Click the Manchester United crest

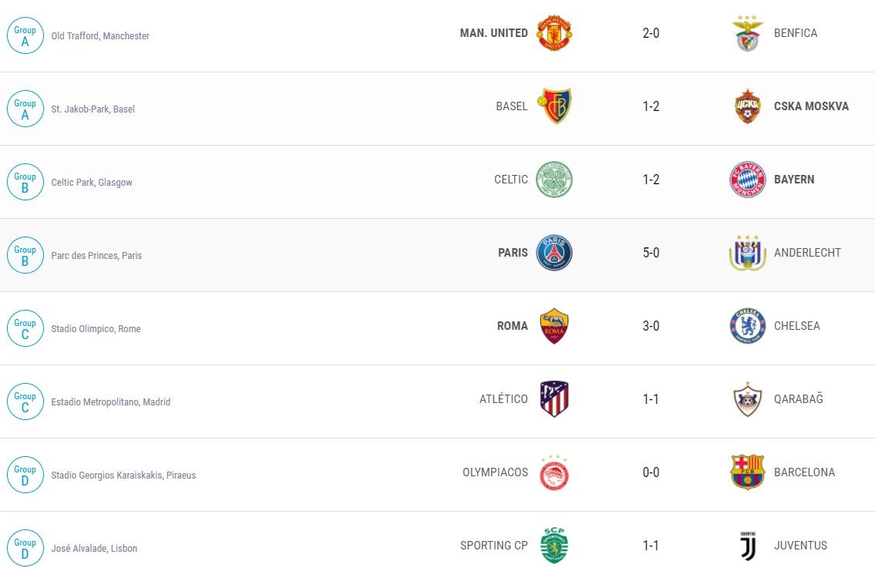(x=554, y=33)
